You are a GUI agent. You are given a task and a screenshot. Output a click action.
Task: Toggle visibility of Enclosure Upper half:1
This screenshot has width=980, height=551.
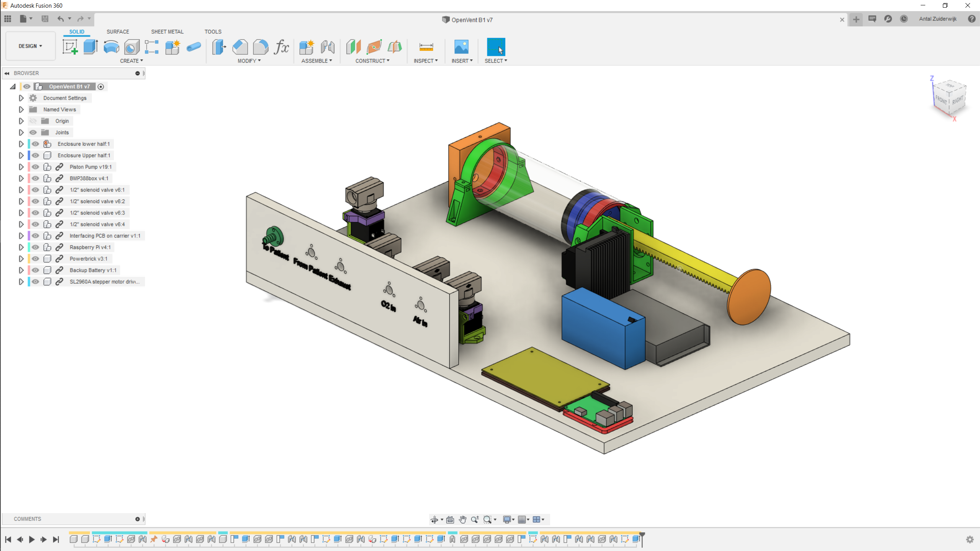tap(36, 155)
